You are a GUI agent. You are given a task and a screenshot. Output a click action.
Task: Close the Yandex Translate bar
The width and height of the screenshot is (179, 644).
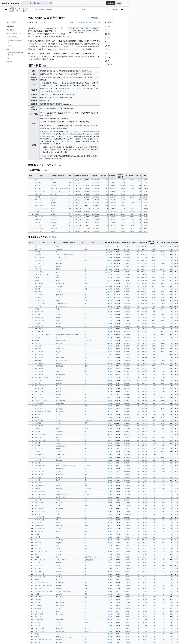126,3
